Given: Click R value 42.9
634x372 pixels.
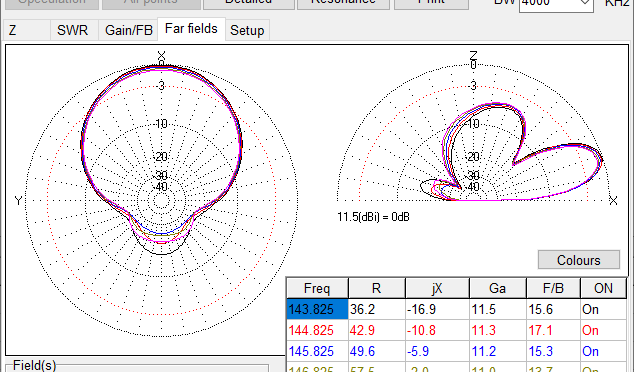Looking at the screenshot, I should point(376,330).
